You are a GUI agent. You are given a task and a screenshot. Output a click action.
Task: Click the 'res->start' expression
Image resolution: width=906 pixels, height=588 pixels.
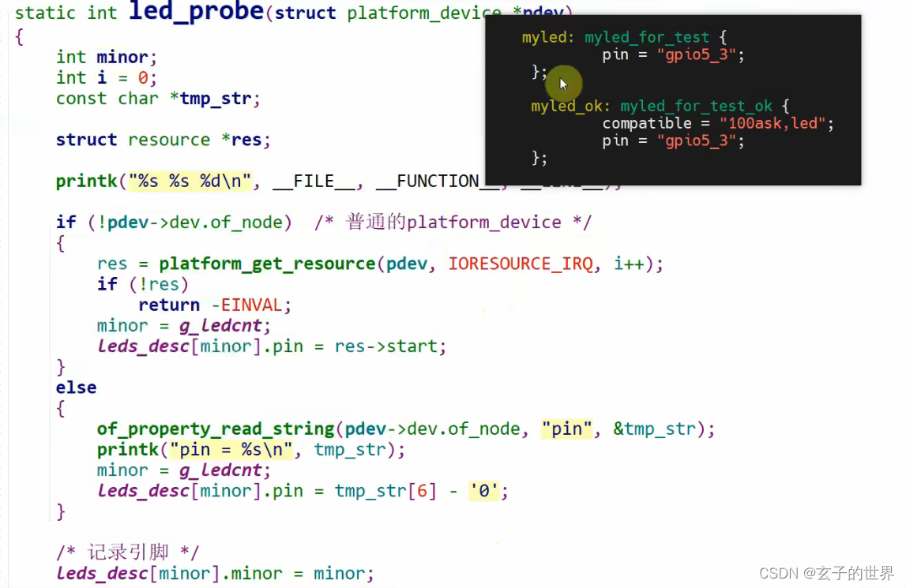tap(386, 346)
